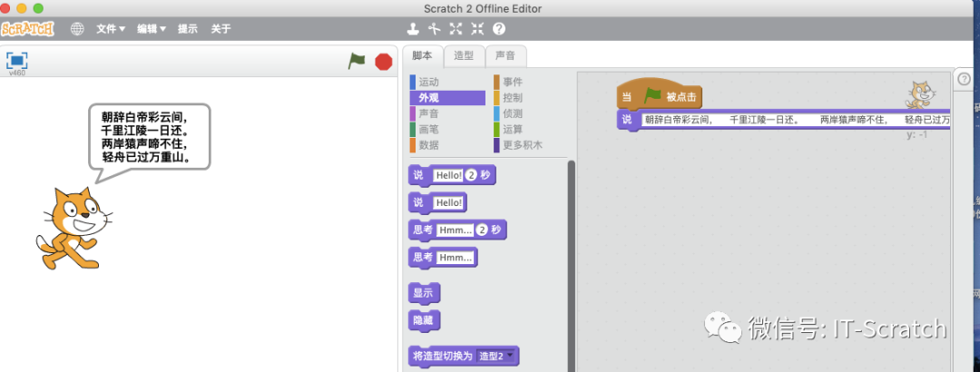This screenshot has height=372, width=980.
Task: Select the 画笔 block category
Action: coord(447,130)
